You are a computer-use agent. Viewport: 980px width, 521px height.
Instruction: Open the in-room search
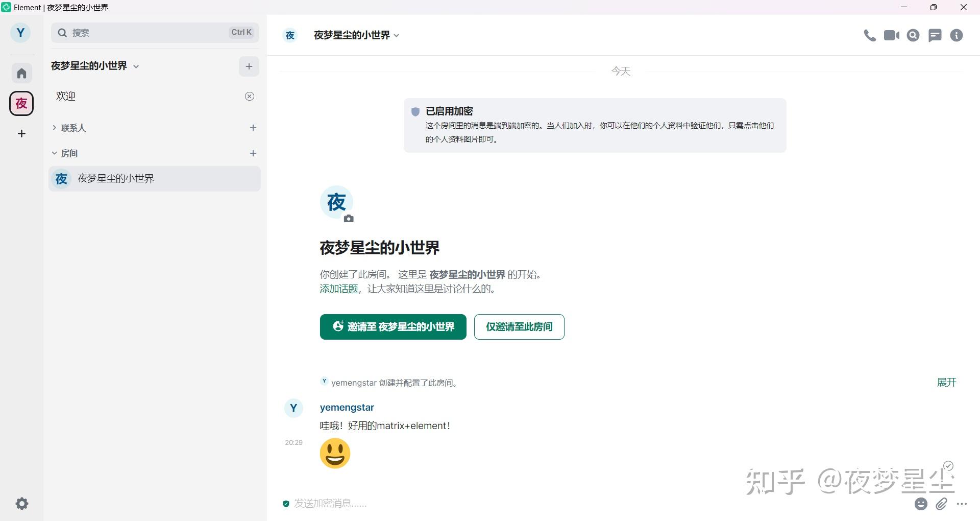coord(913,35)
